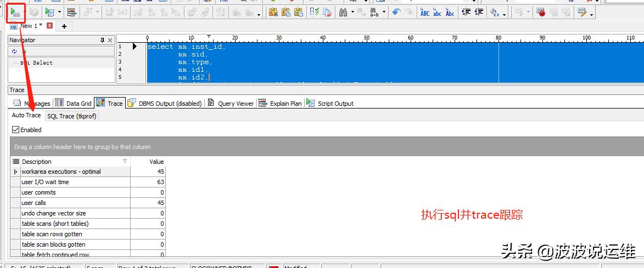The width and height of the screenshot is (644, 268).
Task: Select the user I/O wait time row
Action: click(x=87, y=182)
